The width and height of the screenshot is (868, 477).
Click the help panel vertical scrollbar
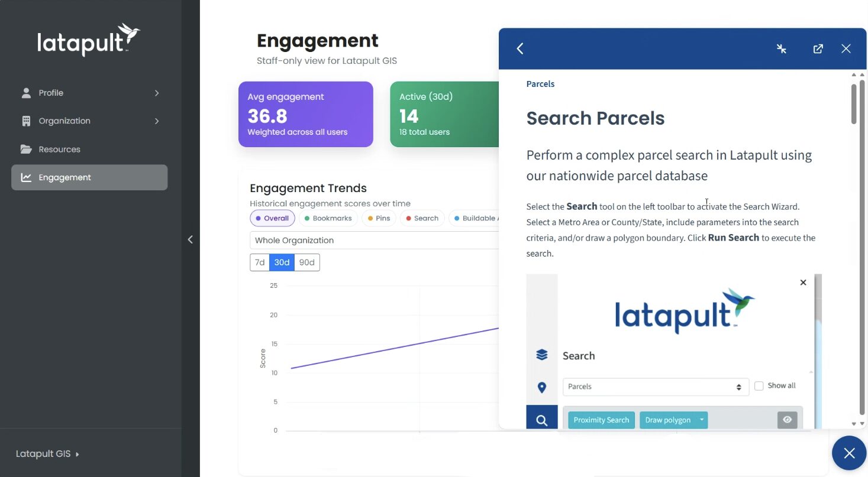tap(854, 105)
